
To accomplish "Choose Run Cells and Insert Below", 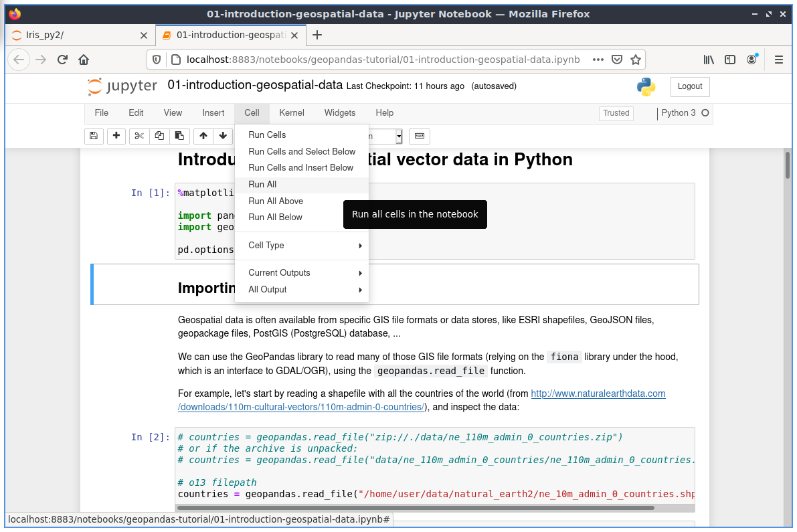I will click(x=302, y=168).
